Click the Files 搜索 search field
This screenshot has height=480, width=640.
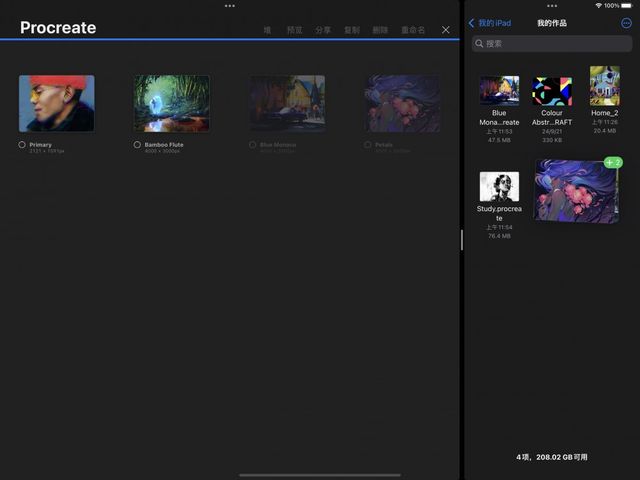pyautogui.click(x=552, y=44)
